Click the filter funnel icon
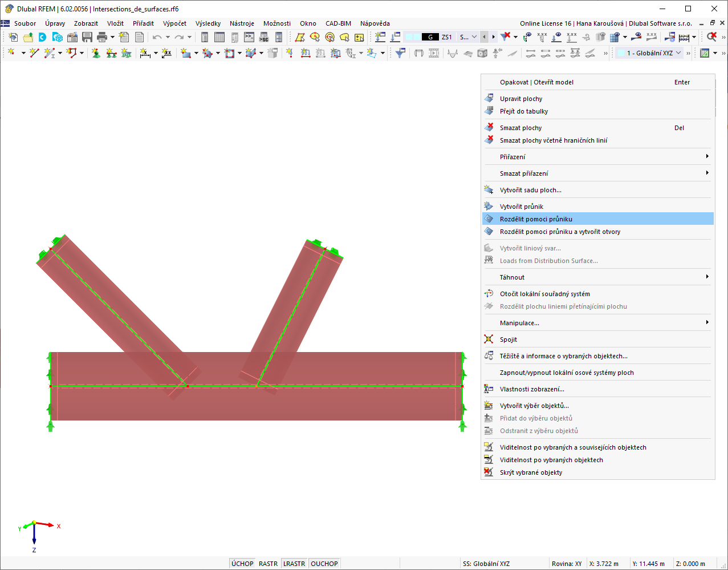 tap(401, 53)
